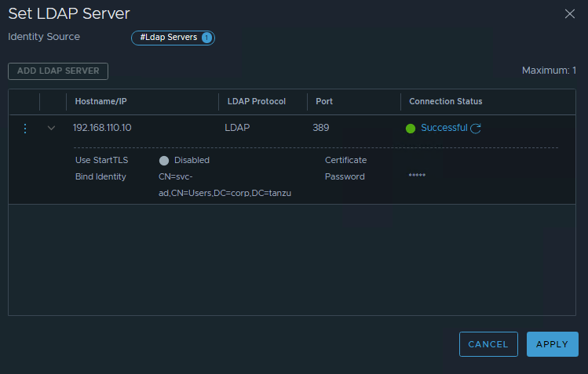The height and width of the screenshot is (374, 588).
Task: Open the row actions three-dot menu
Action: pyautogui.click(x=24, y=128)
